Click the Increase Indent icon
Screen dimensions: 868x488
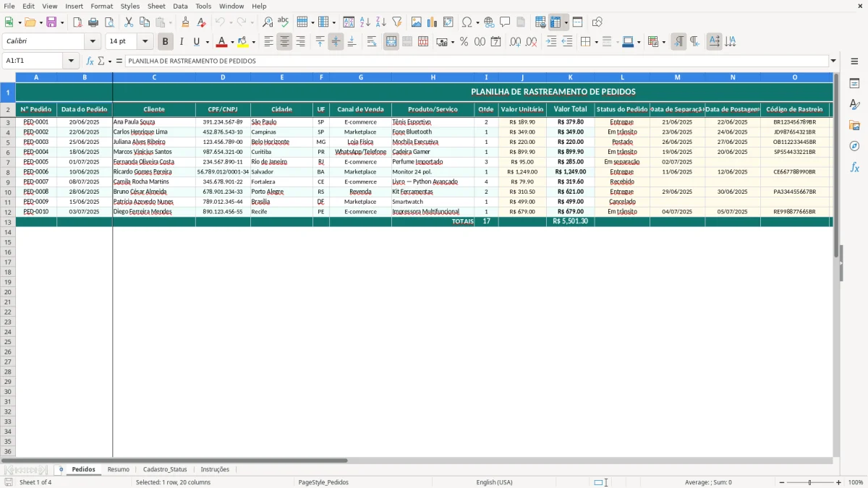click(551, 42)
